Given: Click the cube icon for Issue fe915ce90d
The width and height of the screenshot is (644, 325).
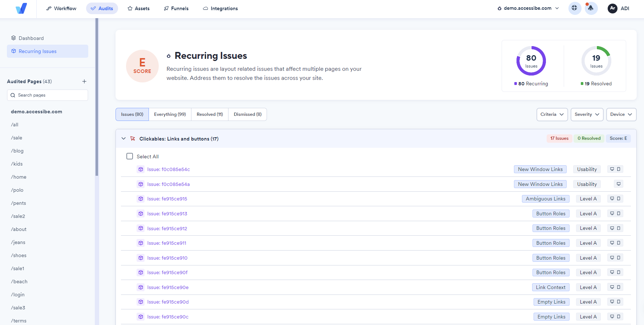Looking at the screenshot, I should click(141, 302).
